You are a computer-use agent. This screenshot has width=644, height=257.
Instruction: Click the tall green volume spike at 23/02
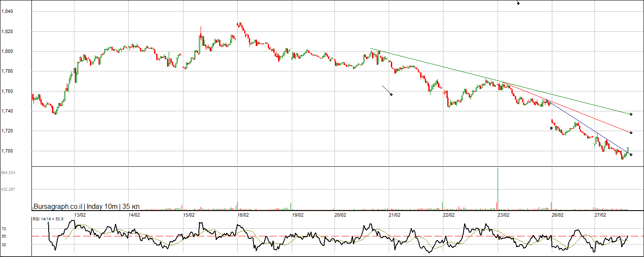pos(498,188)
